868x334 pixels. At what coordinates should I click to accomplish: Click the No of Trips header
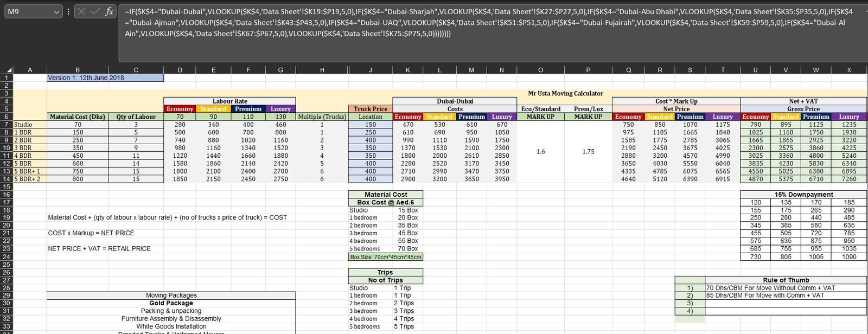click(x=385, y=280)
